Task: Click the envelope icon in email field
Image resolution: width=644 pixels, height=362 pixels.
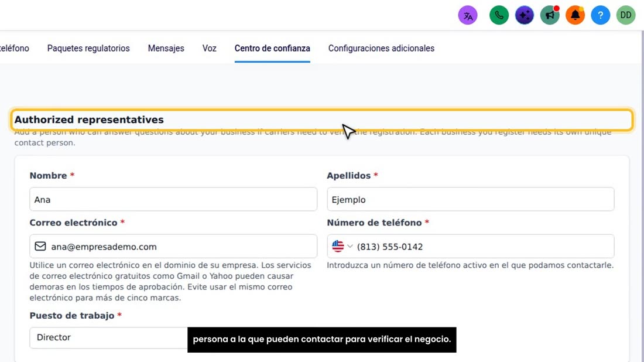Action: click(40, 246)
